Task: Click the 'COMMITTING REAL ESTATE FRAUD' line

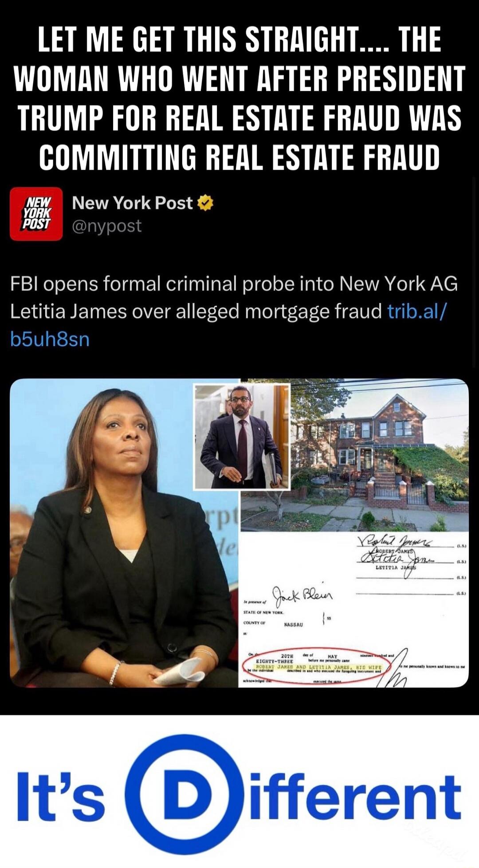Action: (239, 156)
